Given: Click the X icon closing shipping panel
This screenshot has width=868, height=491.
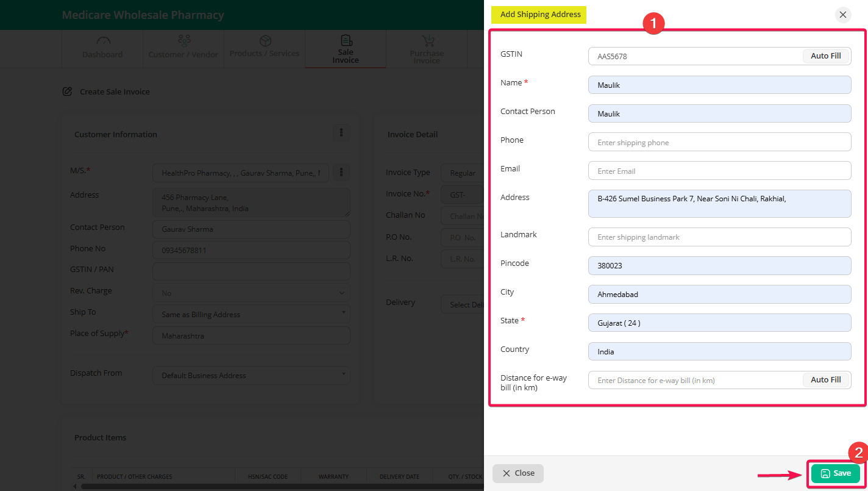Looking at the screenshot, I should 843,15.
